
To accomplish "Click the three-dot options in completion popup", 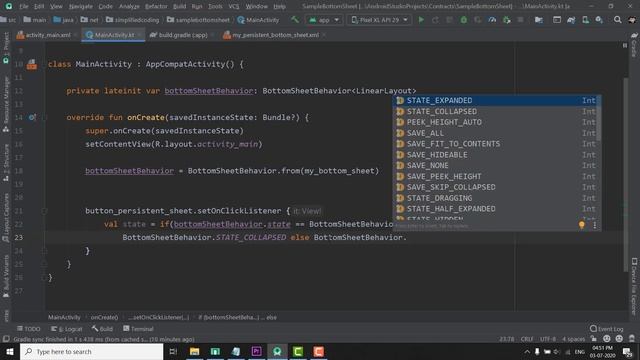I will pos(595,225).
